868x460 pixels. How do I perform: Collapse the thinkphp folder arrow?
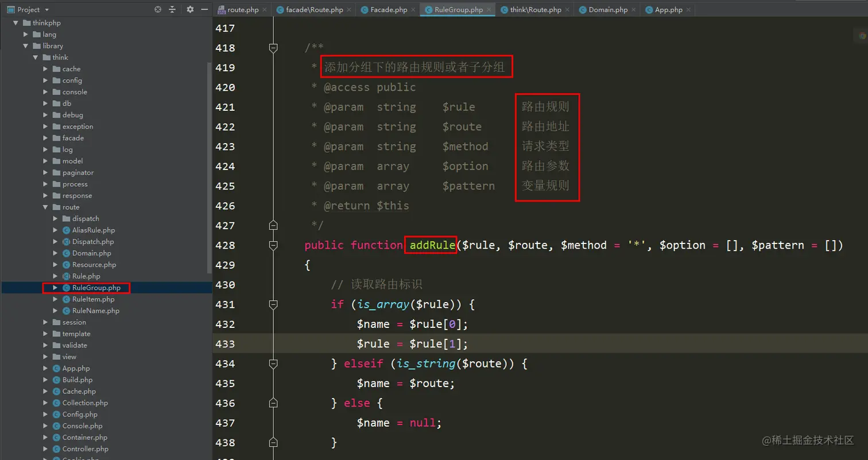click(15, 23)
